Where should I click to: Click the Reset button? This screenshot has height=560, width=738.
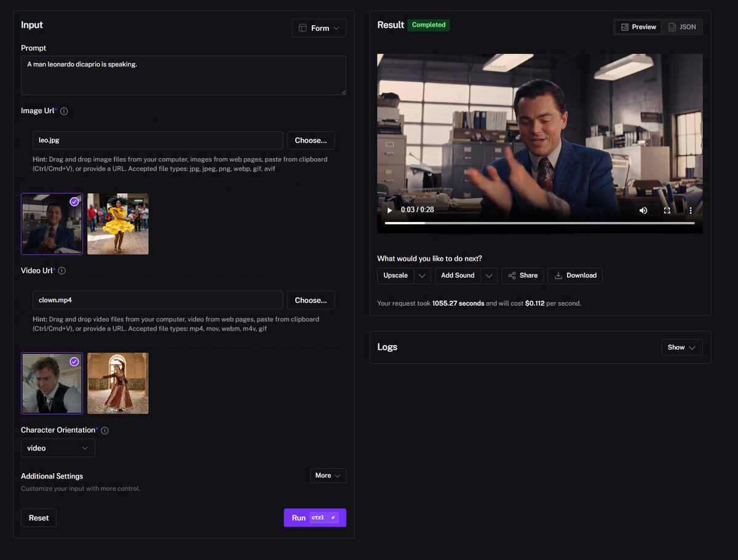point(39,518)
